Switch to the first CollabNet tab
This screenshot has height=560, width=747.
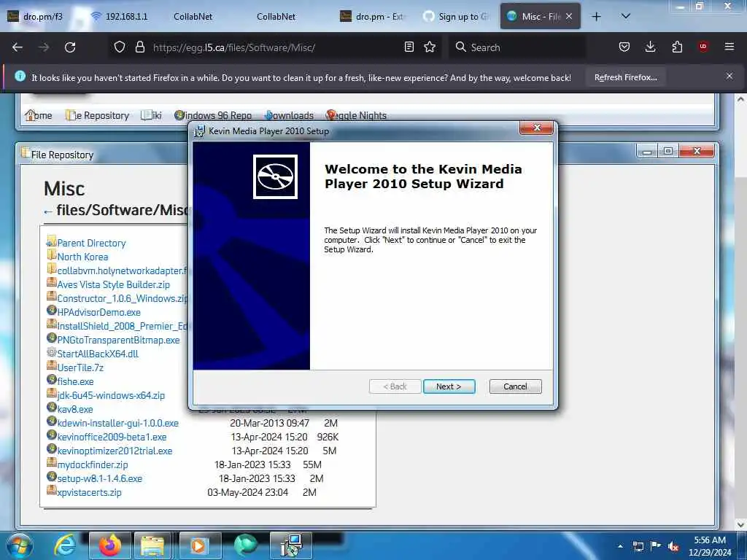tap(193, 16)
